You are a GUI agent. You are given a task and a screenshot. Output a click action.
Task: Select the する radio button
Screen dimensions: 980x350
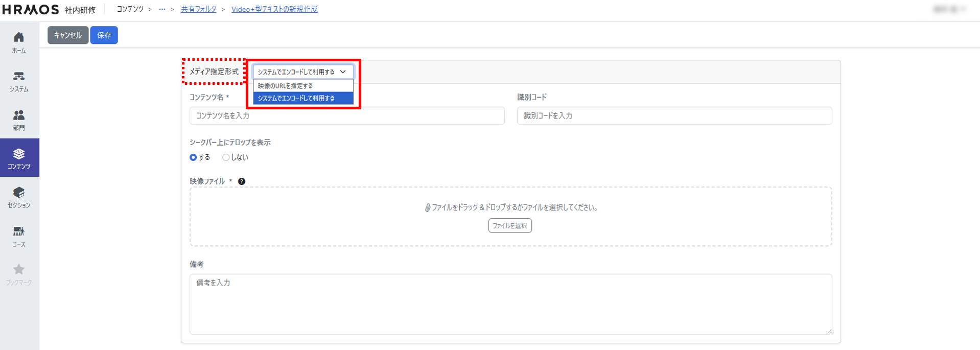[193, 157]
